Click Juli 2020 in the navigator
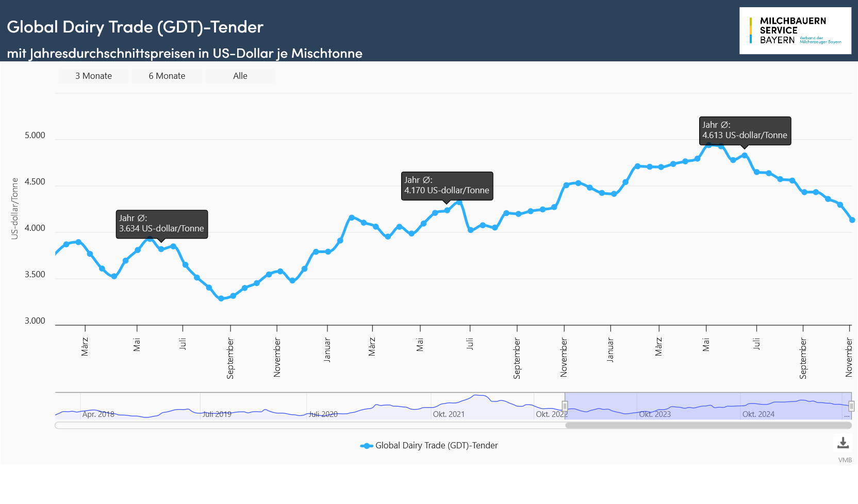The image size is (858, 504). (323, 414)
